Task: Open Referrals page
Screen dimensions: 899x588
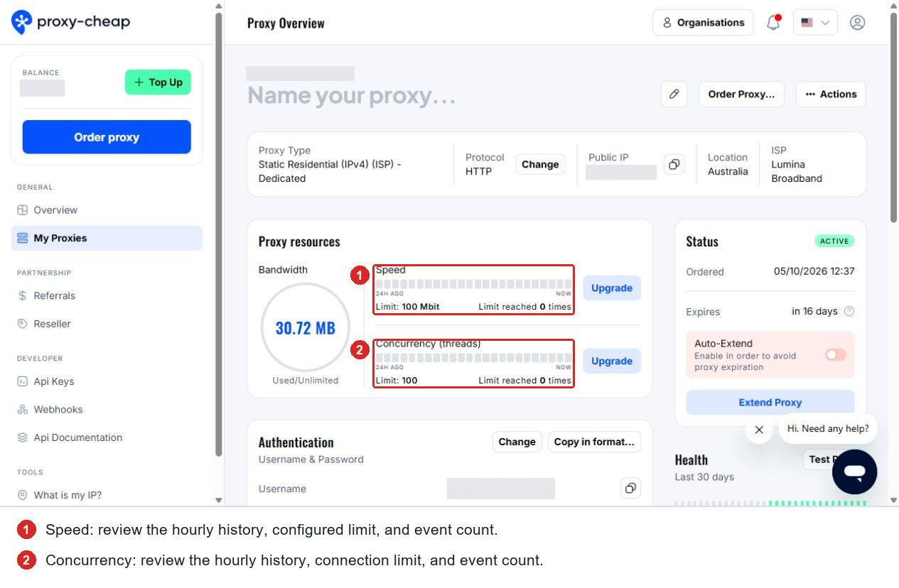Action: (107, 295)
